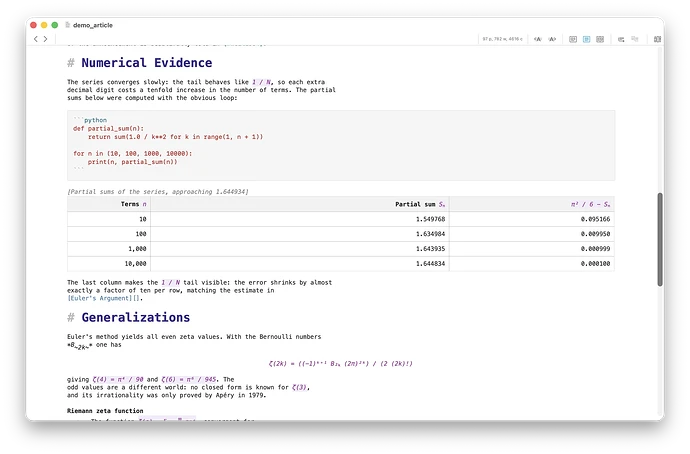
Task: Toggle the sidebar panel icon at far right
Action: [657, 39]
